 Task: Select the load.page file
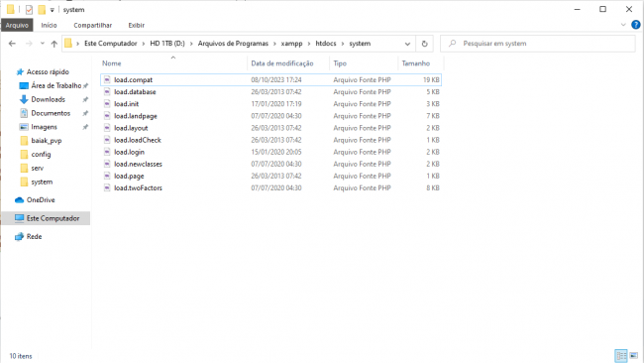coord(270,176)
